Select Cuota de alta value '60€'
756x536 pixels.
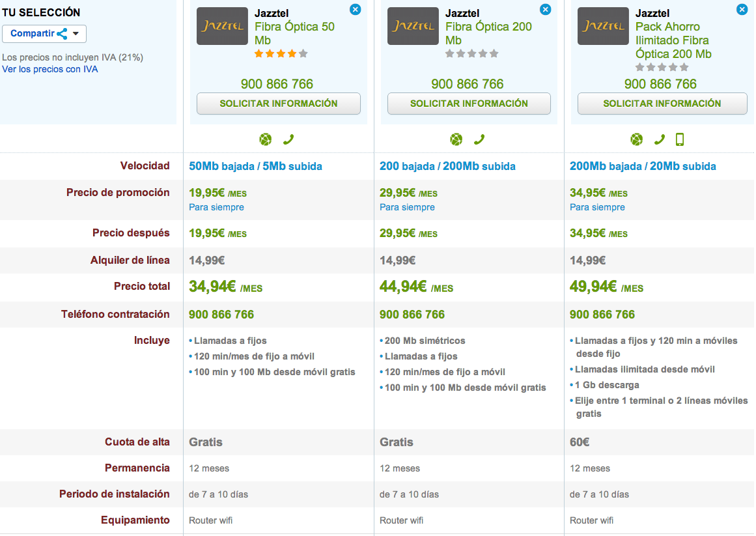coord(580,442)
